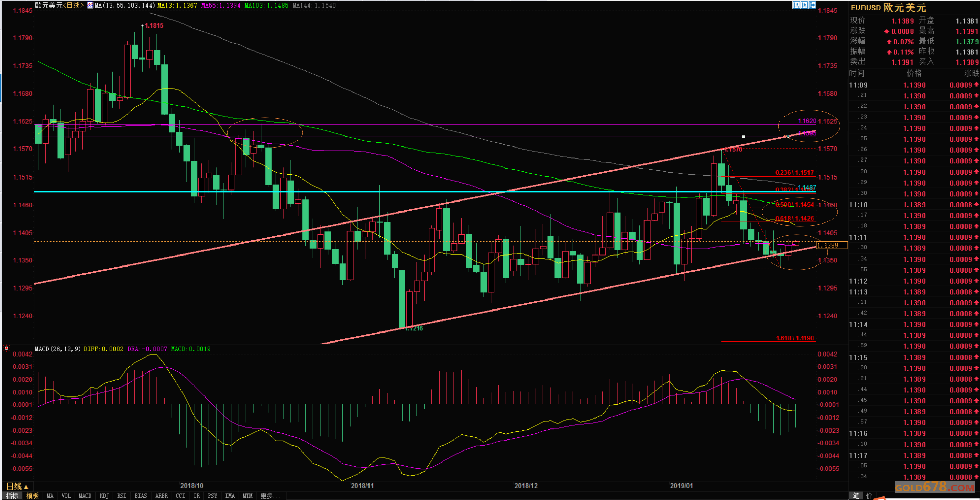The width and height of the screenshot is (980, 500).
Task: Toggle the BIAS indicator
Action: (x=141, y=496)
